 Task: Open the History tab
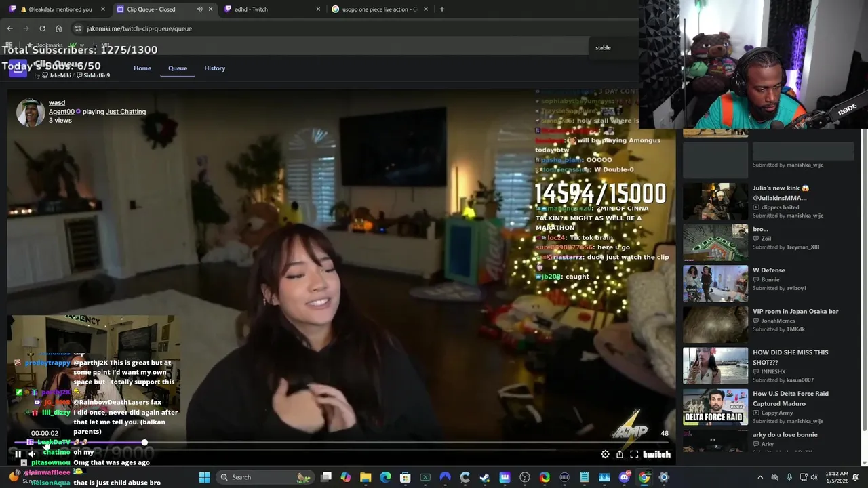215,68
